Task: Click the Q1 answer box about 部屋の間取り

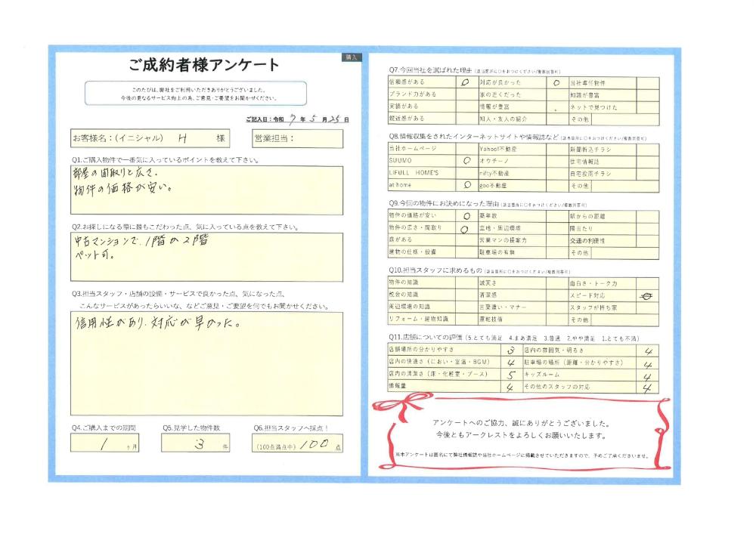Action: (207, 190)
